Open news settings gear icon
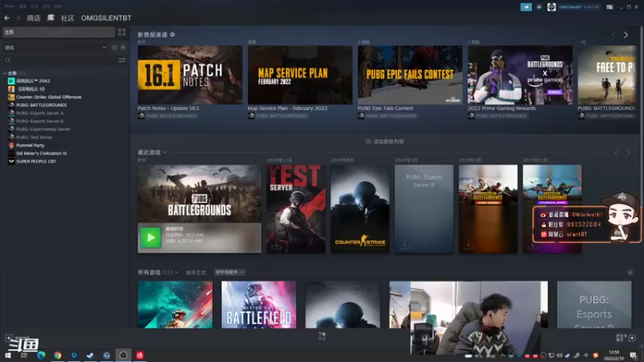Screen dimensions: 644x362 [x=172, y=35]
